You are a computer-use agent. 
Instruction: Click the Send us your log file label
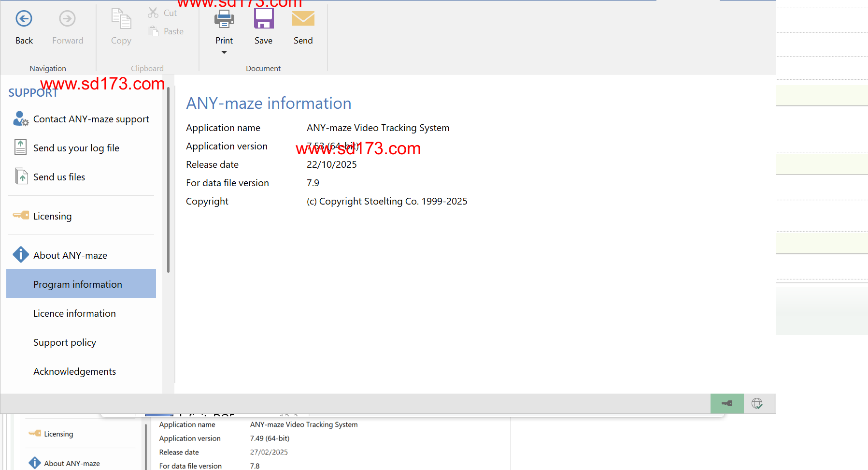tap(76, 148)
